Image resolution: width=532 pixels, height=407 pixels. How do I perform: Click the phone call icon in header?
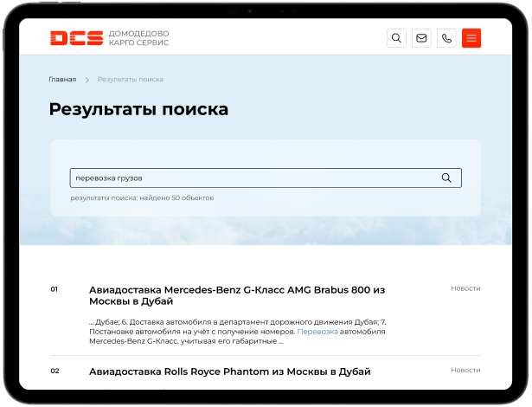[x=446, y=38]
